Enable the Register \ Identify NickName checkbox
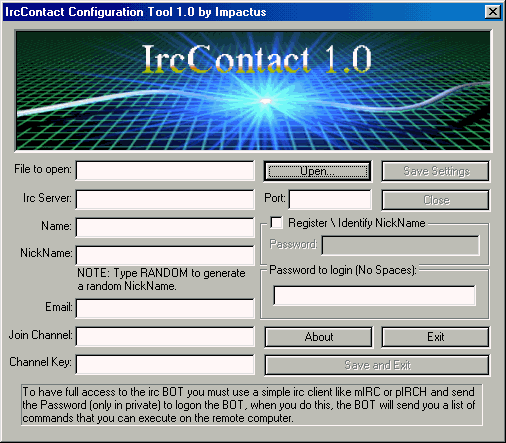 point(276,222)
